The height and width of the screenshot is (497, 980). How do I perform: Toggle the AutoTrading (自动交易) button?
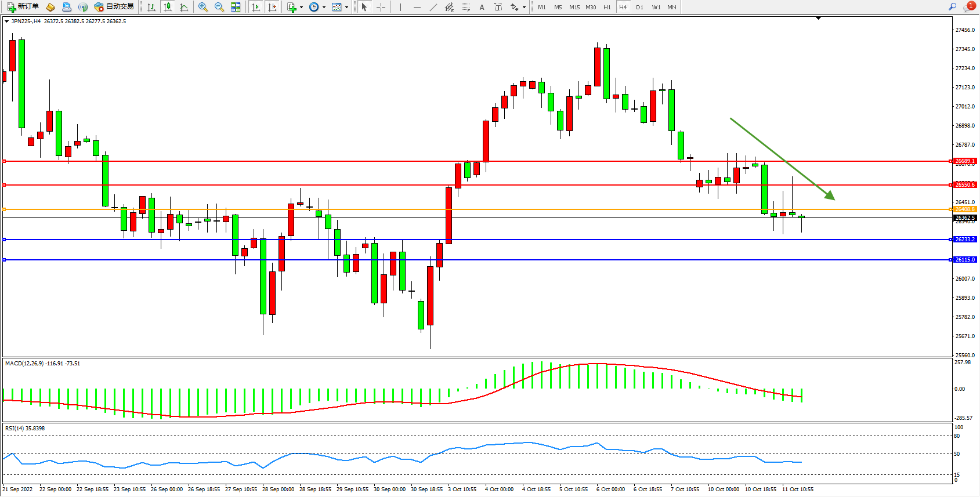pos(114,7)
